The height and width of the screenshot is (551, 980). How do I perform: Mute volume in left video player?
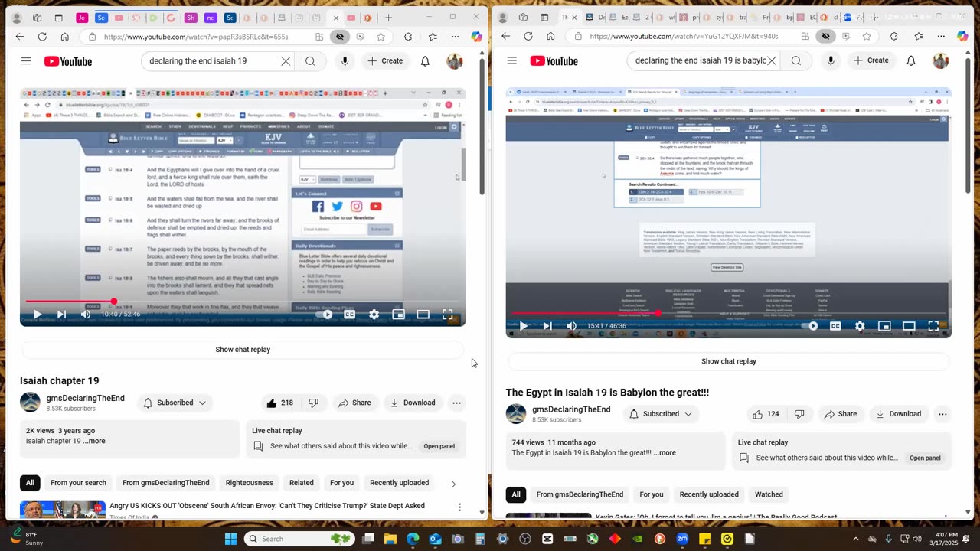click(86, 314)
